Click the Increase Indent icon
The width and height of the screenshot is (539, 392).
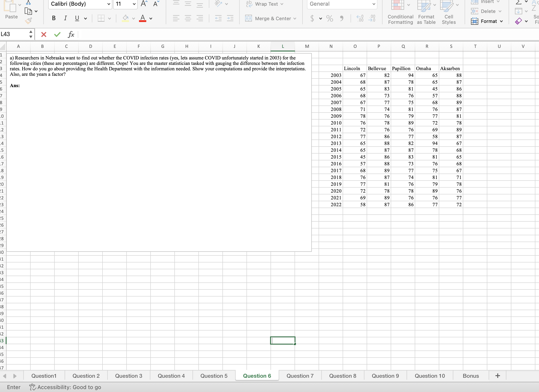[x=230, y=18]
